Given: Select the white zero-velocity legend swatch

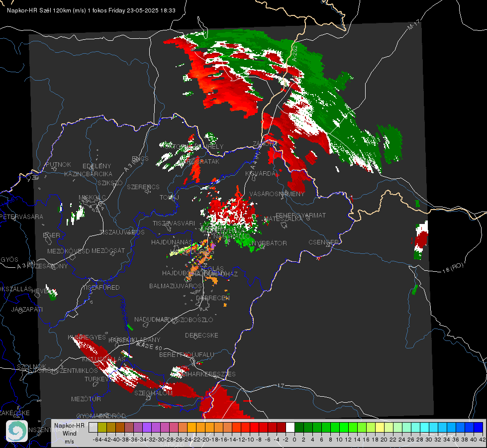Looking at the screenshot, I should coord(290,427).
